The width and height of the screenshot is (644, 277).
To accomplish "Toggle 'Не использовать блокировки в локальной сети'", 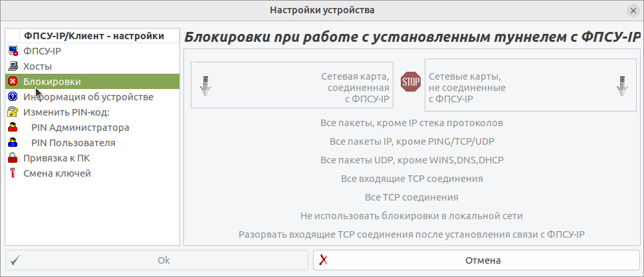I will pos(411,217).
